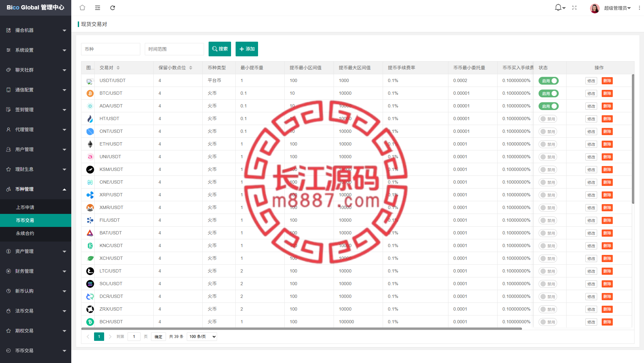The height and width of the screenshot is (363, 644).
Task: Enable the XRP/USDT status switch
Action: [548, 195]
